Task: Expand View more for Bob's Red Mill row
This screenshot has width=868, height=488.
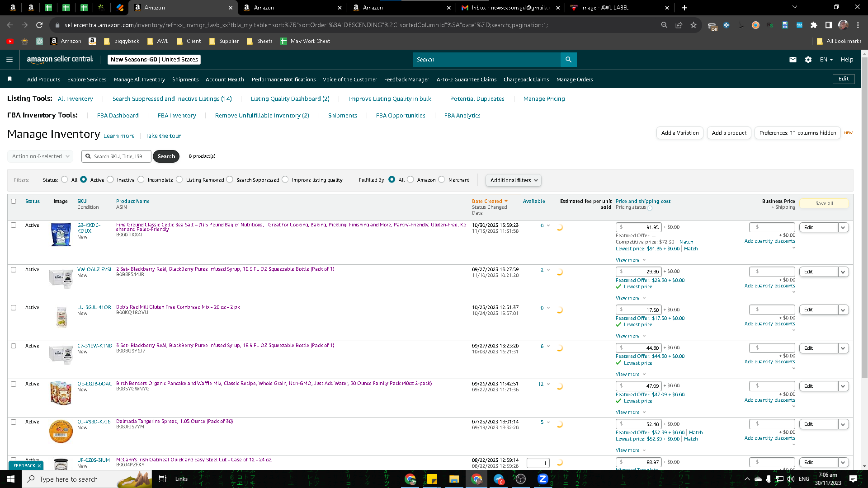Action: [x=631, y=336]
